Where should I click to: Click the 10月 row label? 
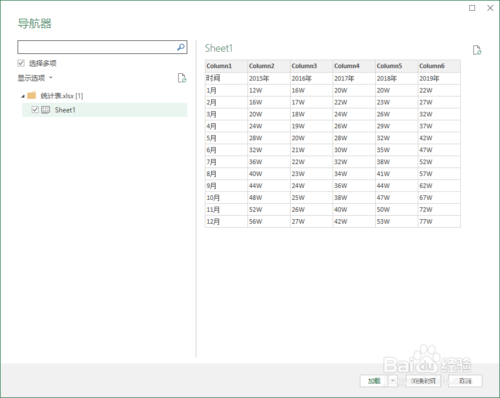[x=226, y=198]
